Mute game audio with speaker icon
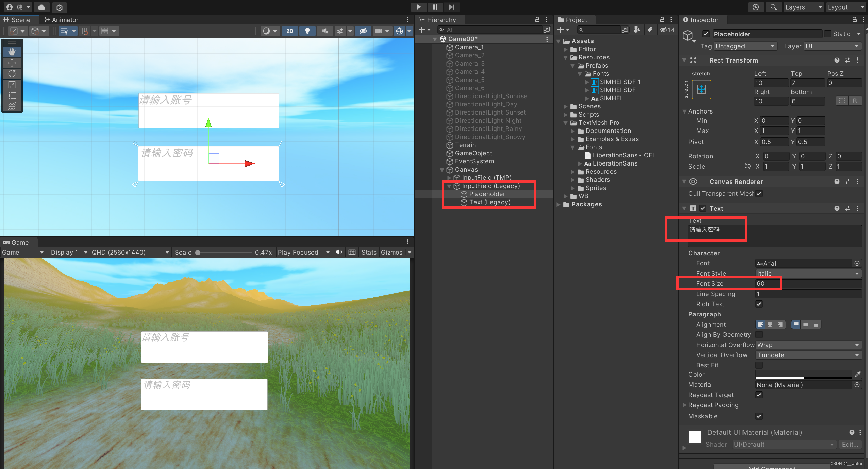This screenshot has height=469, width=868. [x=338, y=252]
